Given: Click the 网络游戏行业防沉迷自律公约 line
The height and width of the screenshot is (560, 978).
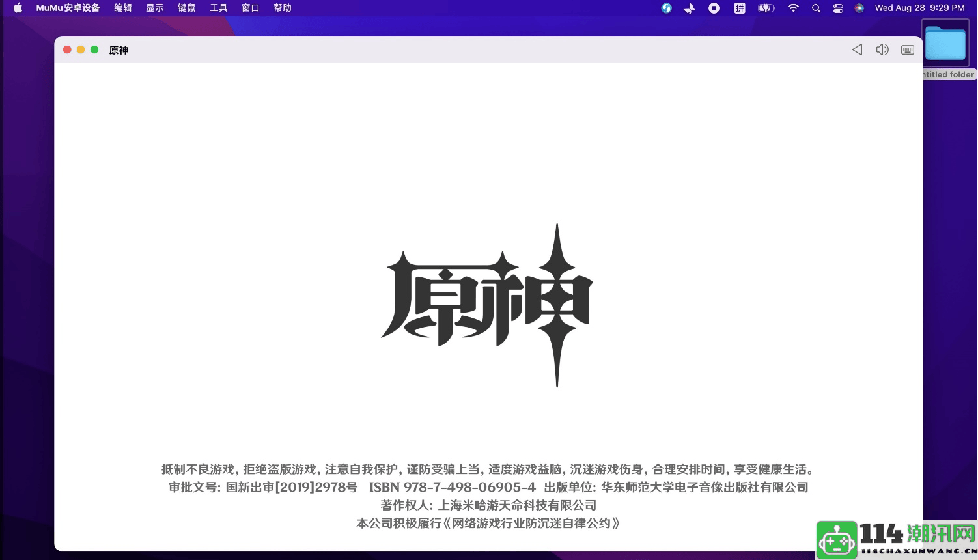Looking at the screenshot, I should [488, 523].
